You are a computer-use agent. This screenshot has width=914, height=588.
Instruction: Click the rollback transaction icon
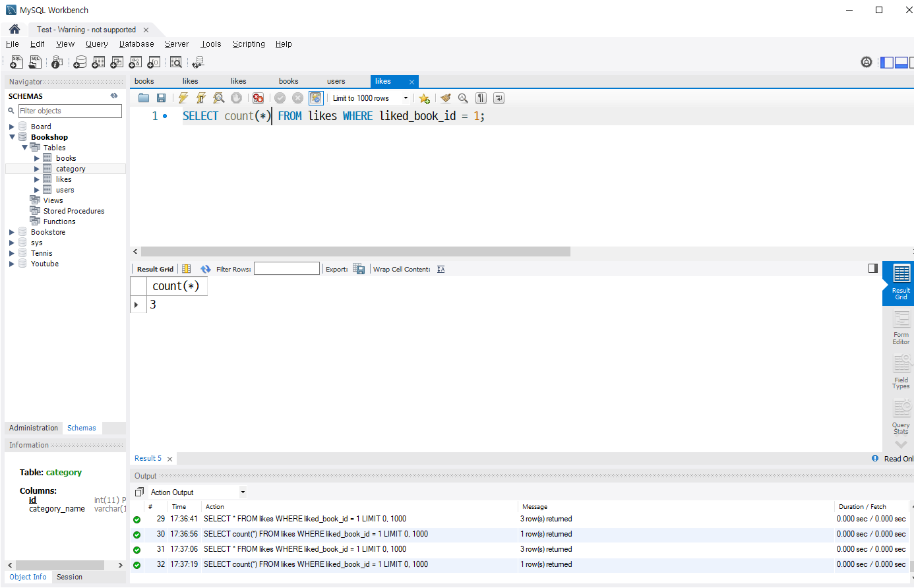[297, 98]
